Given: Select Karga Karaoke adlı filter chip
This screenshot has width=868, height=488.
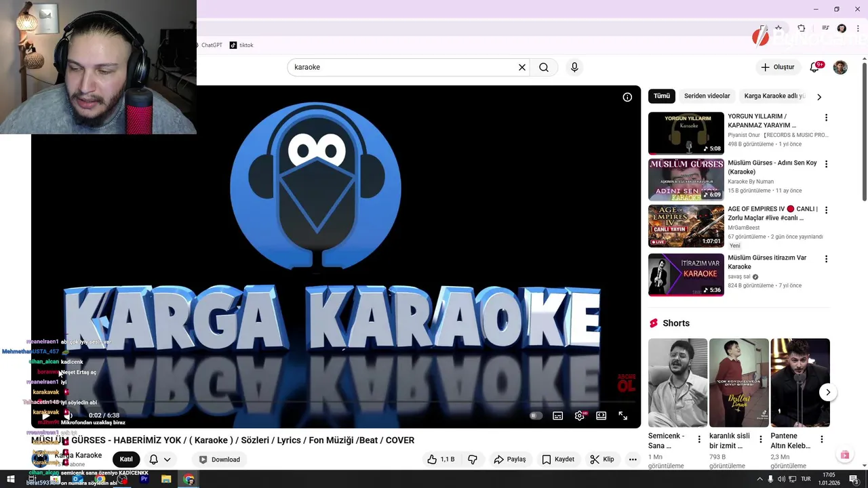Looking at the screenshot, I should click(x=774, y=96).
